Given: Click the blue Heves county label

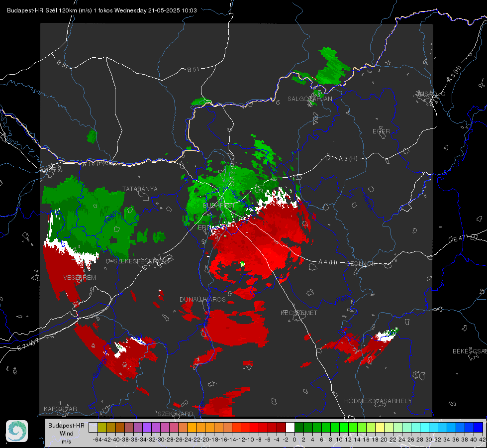Looking at the screenshot, I should tap(368, 202).
